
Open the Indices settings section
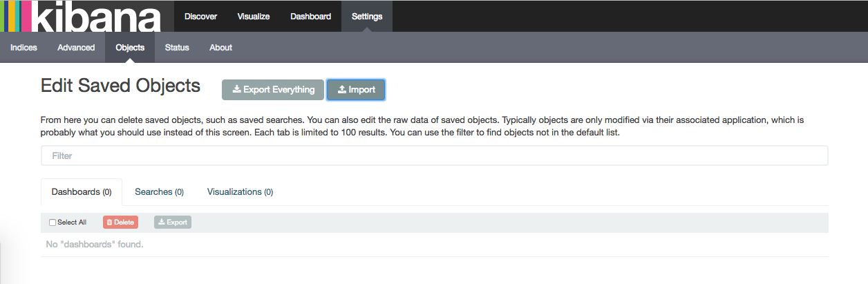coord(23,48)
